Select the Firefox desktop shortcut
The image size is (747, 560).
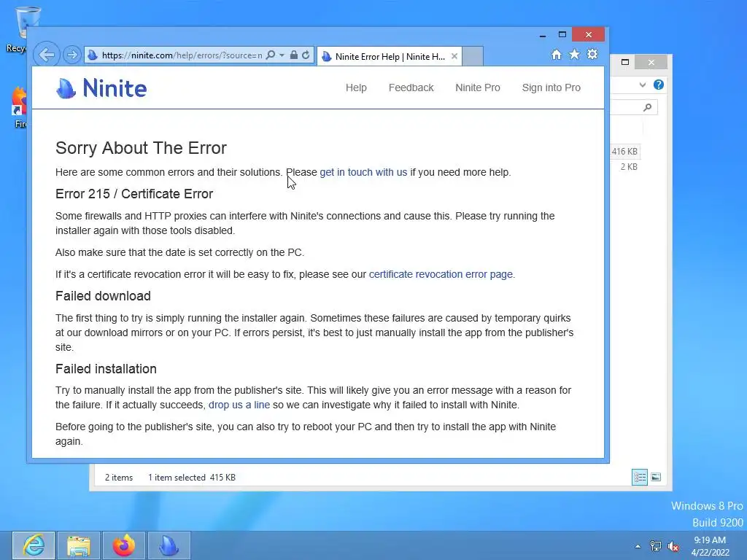20,108
